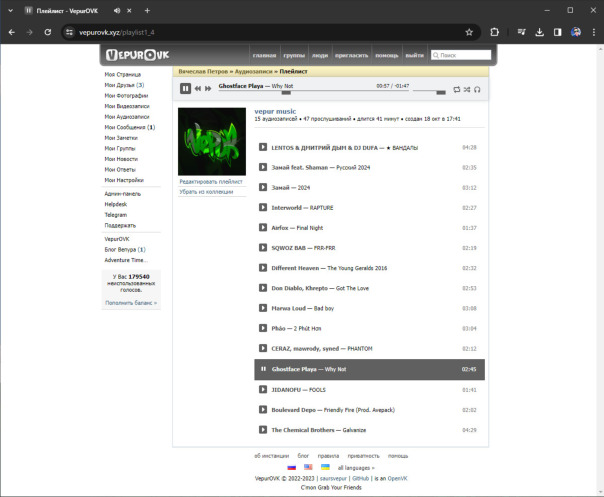Play The Chemical Brothers — Galvanize
Viewport: 604px width, 497px height.
(263, 430)
